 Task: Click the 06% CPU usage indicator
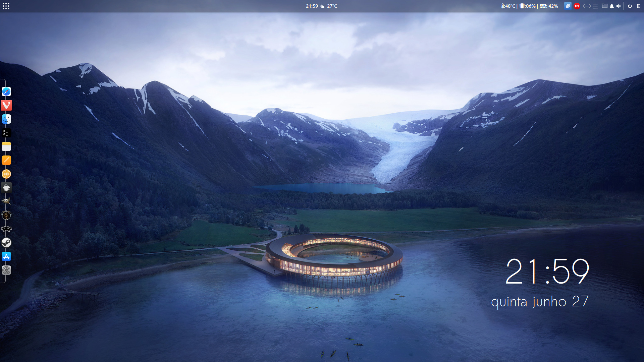(528, 6)
